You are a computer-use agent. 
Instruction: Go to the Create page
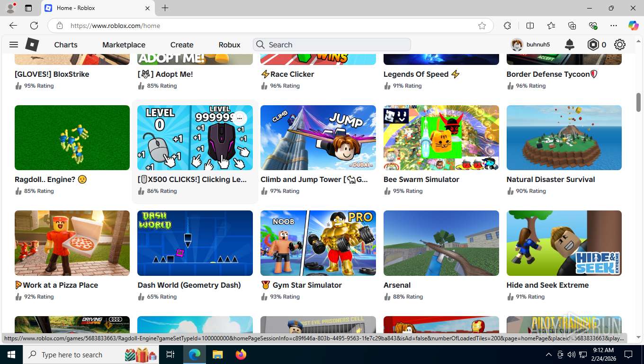[x=182, y=45]
